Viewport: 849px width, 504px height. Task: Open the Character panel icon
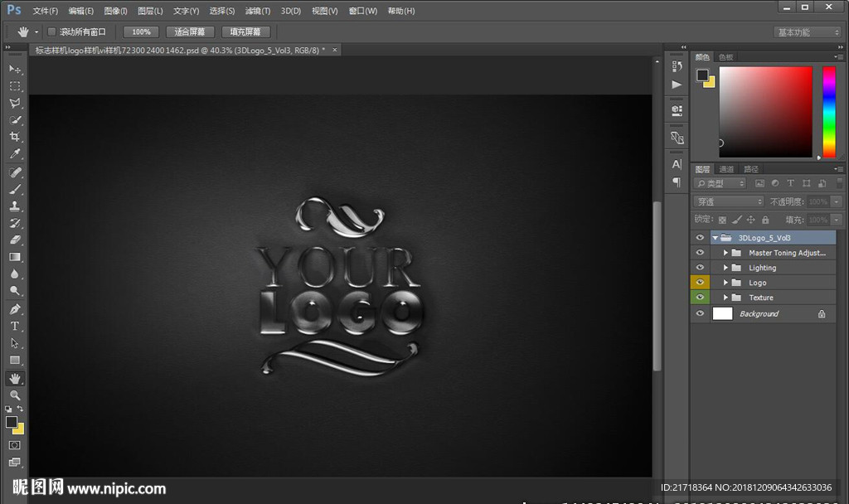tap(677, 164)
